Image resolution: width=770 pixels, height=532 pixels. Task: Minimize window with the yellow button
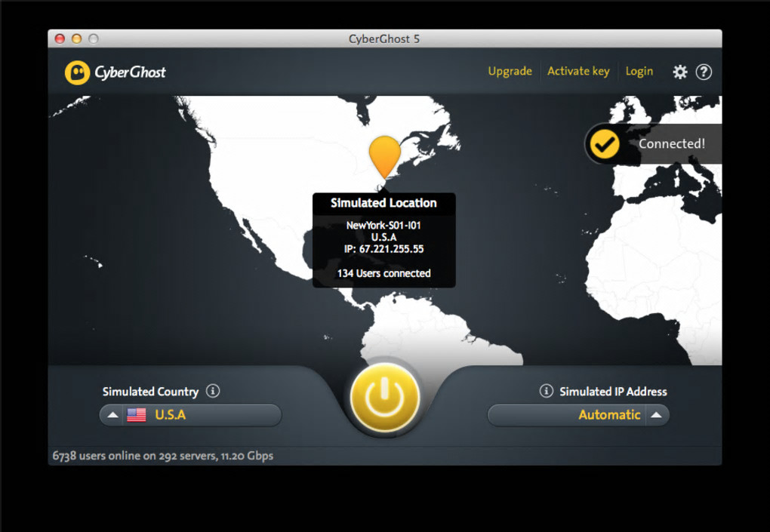[76, 38]
